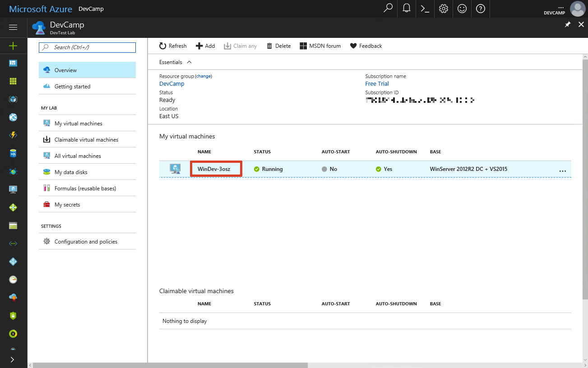Click the resource group change link
588x368 pixels.
click(x=204, y=76)
